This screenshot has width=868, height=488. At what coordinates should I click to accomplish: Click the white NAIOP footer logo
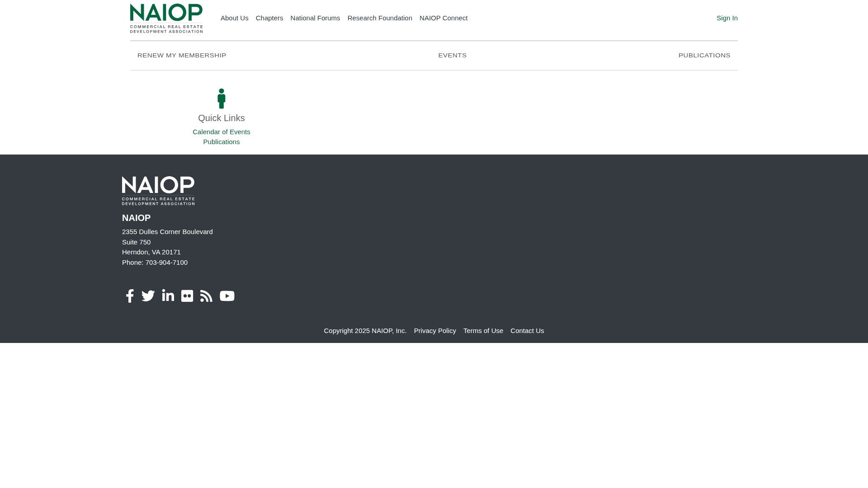click(x=158, y=191)
